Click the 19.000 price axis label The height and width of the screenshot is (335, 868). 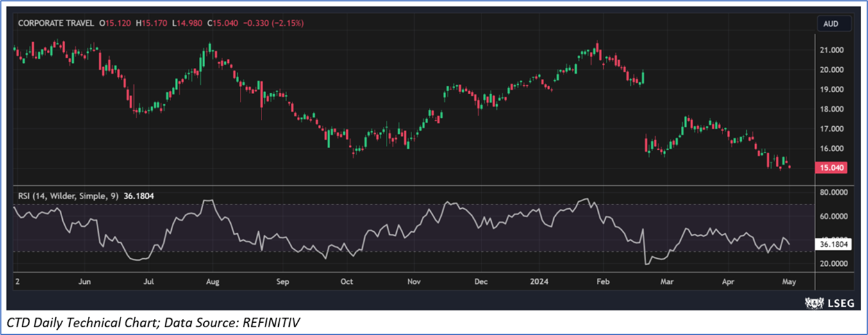tap(832, 90)
